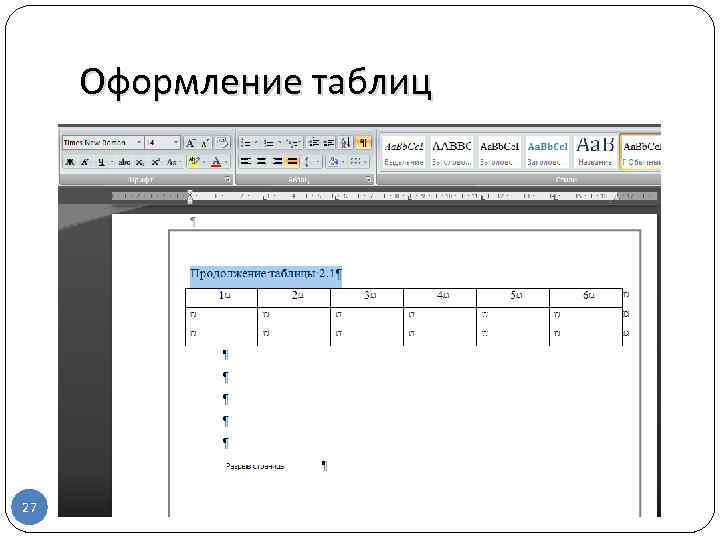720x540 pixels.
Task: Click table header cell 5
Action: 513,296
